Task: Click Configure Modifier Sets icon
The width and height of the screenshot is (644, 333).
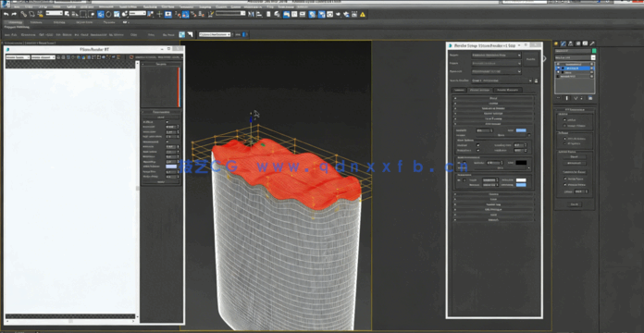Action: click(590, 98)
